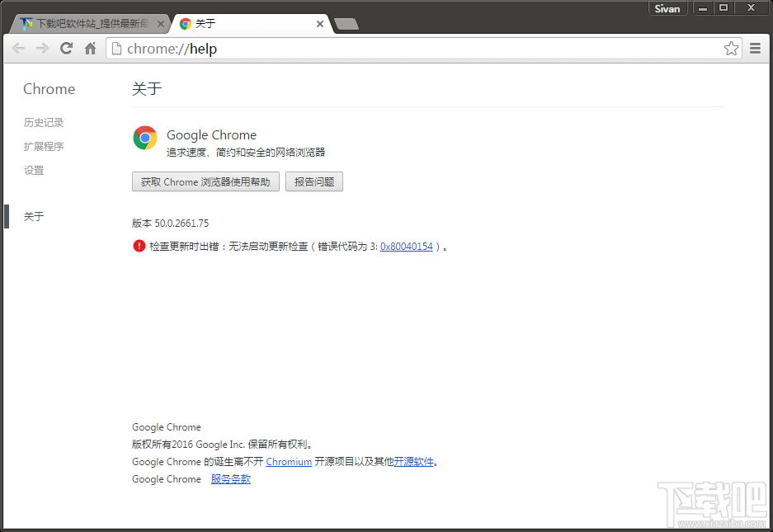Open 设置 from the sidebar
The height and width of the screenshot is (532, 773).
34,170
